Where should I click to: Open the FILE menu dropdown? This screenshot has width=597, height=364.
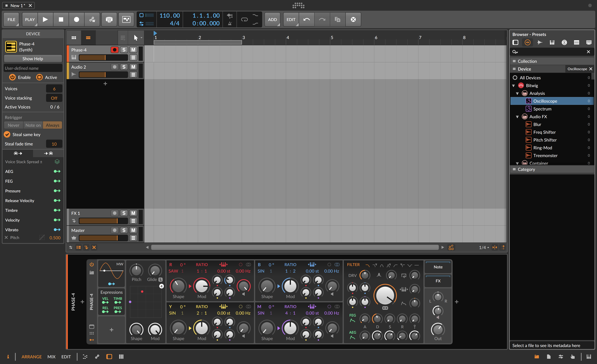(11, 19)
